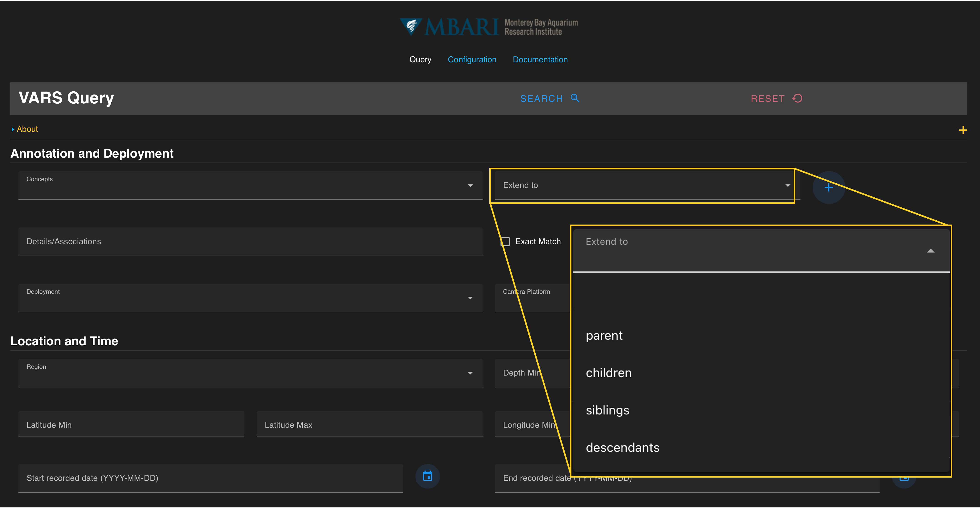Image resolution: width=980 pixels, height=508 pixels.
Task: Expand the About section triangle
Action: (x=12, y=129)
